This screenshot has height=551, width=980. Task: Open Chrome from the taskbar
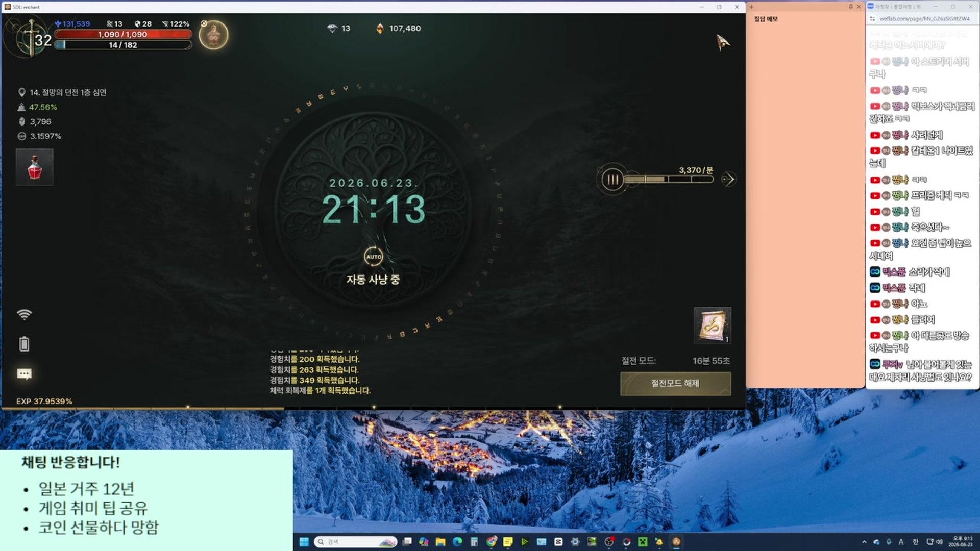(x=491, y=542)
